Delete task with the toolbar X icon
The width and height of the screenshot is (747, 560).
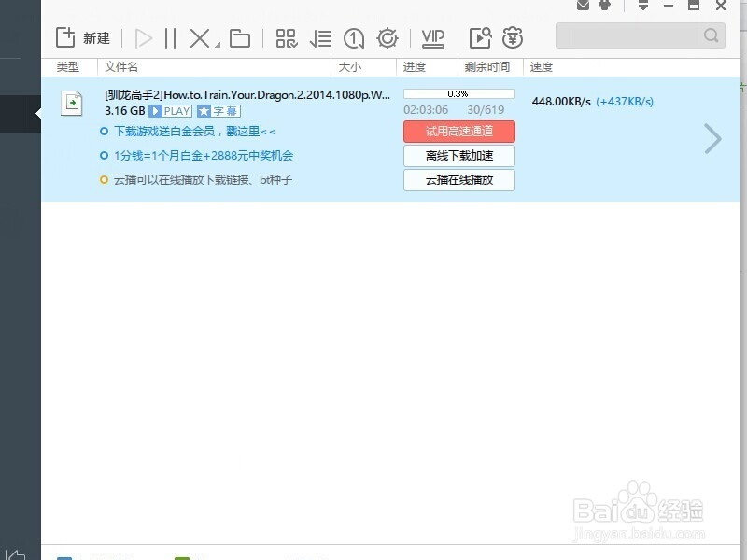(200, 38)
